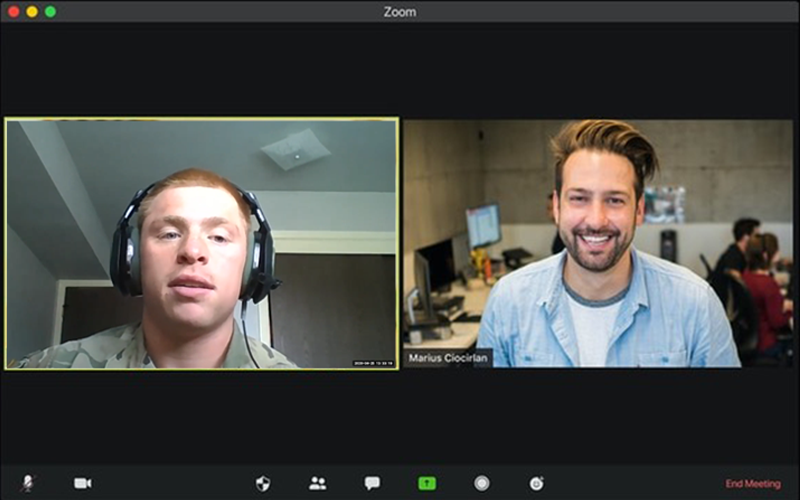Minimize the Zoom window with yellow button
This screenshot has width=800, height=500.
32,11
